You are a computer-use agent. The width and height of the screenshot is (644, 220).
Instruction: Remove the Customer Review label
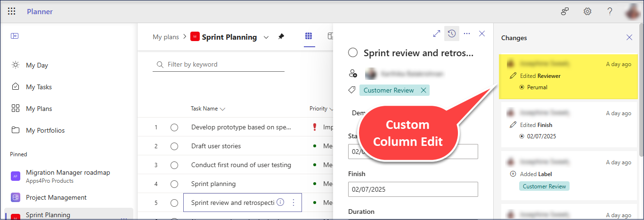click(423, 90)
